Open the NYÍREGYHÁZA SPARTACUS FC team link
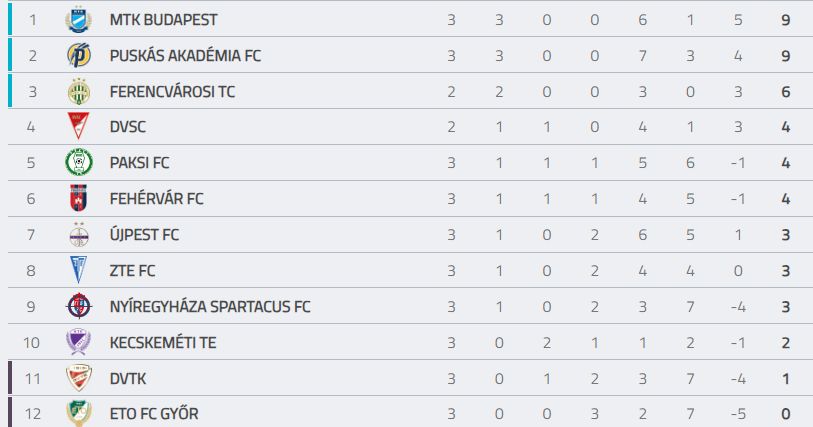 (x=210, y=307)
